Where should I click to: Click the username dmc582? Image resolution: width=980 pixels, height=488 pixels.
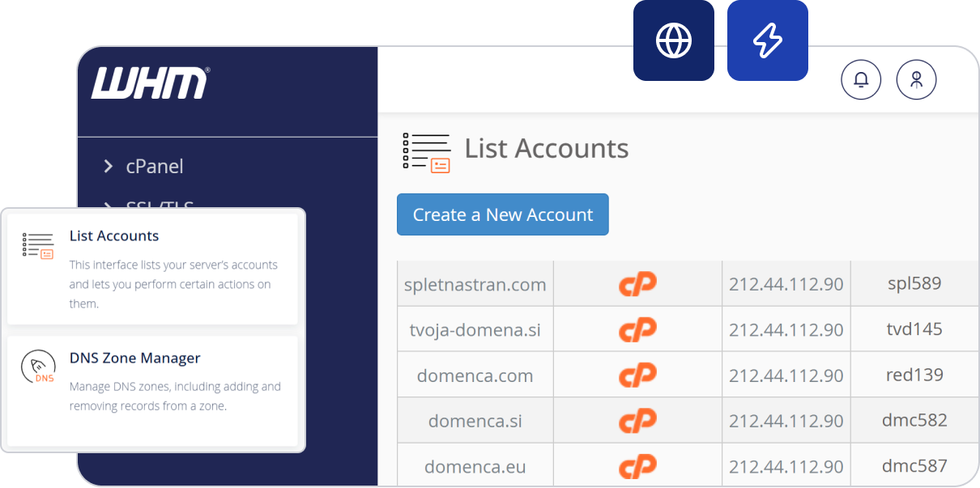(914, 421)
